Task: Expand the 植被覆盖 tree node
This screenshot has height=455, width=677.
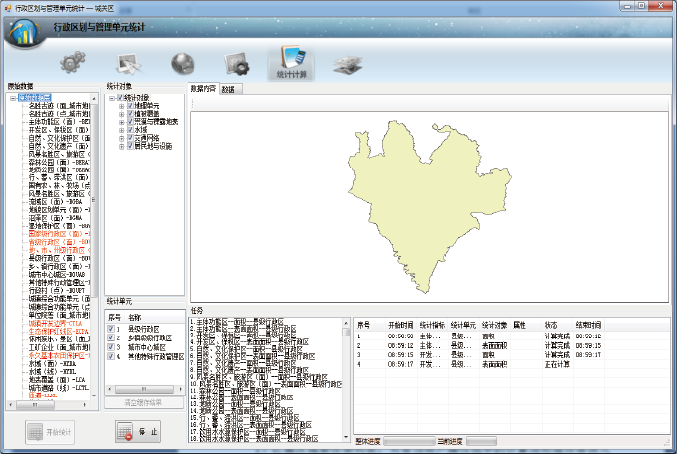Action: (x=122, y=113)
